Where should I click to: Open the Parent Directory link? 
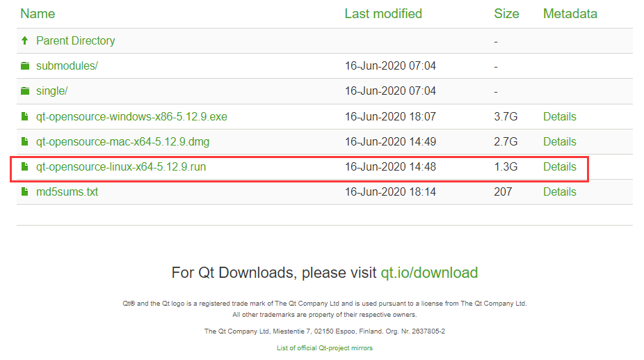click(x=75, y=41)
